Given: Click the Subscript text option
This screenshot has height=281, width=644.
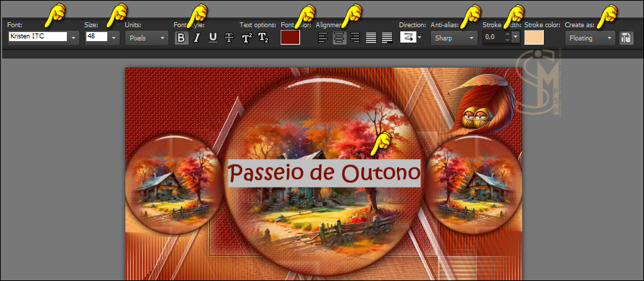Looking at the screenshot, I should pos(263,38).
